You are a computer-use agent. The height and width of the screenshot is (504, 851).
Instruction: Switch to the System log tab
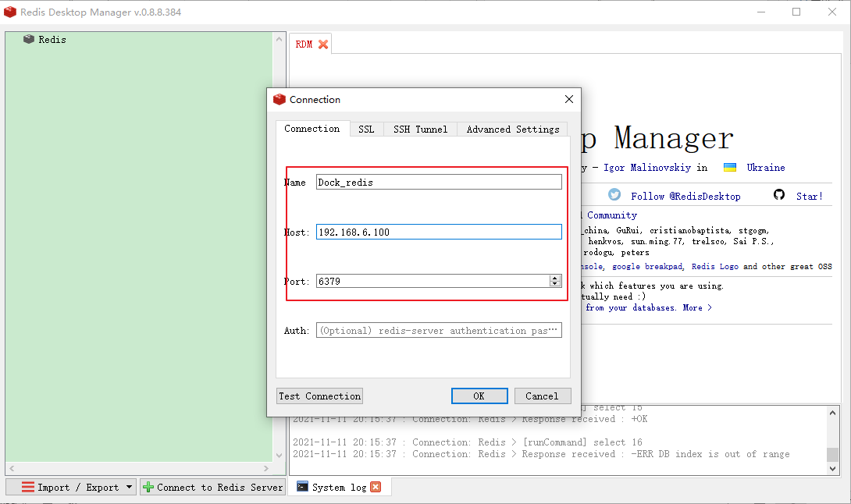point(339,487)
